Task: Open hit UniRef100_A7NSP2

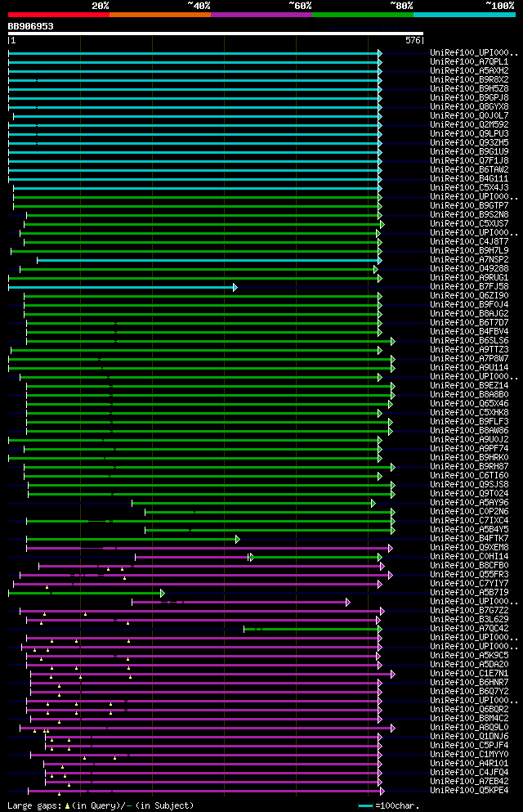Action: 469,259
